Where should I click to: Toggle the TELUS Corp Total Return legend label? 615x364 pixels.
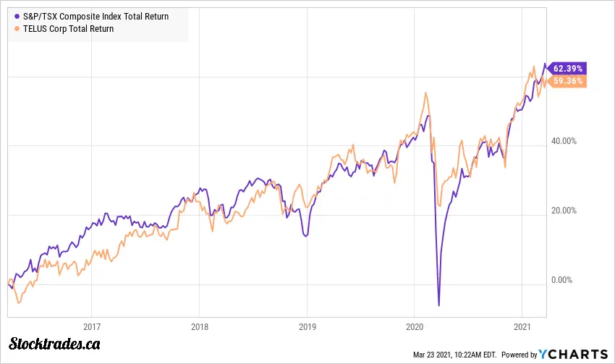click(x=69, y=29)
